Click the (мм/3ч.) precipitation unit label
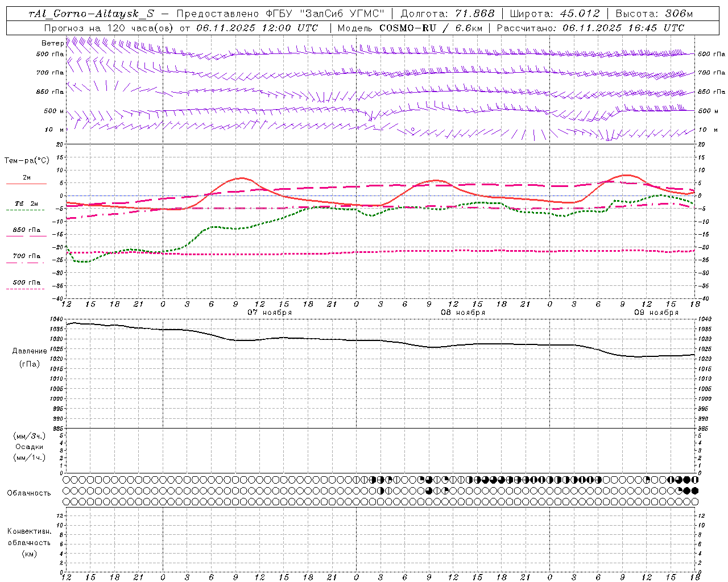Image resolution: width=728 pixels, height=582 pixels. (30, 436)
